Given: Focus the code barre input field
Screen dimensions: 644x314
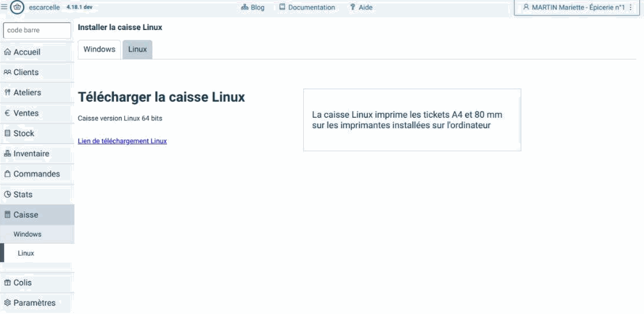Looking at the screenshot, I should pyautogui.click(x=37, y=31).
